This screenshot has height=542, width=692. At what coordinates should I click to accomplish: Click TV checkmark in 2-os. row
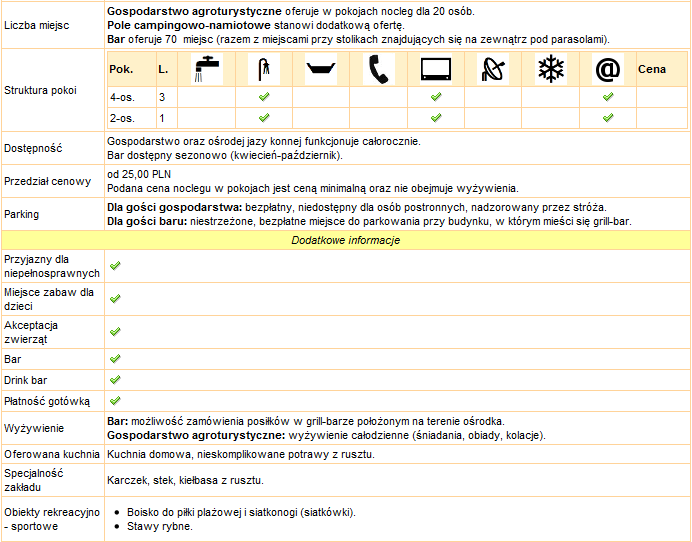click(x=436, y=118)
